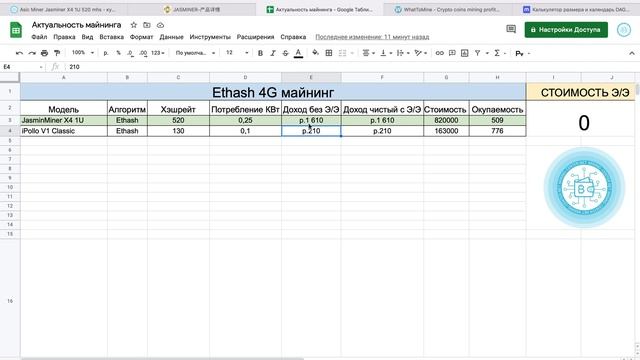Create a filter
This screenshot has width=640, height=360.
477,53
